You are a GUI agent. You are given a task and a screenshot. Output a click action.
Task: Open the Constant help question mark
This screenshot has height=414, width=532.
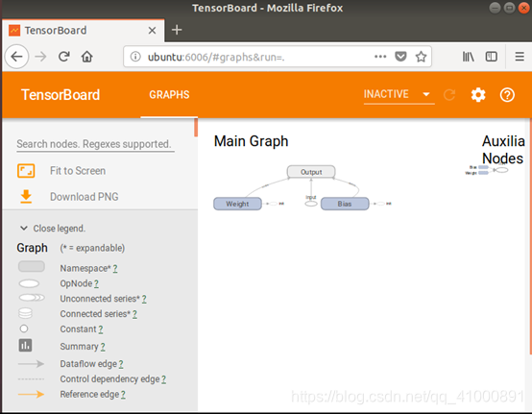pos(101,329)
